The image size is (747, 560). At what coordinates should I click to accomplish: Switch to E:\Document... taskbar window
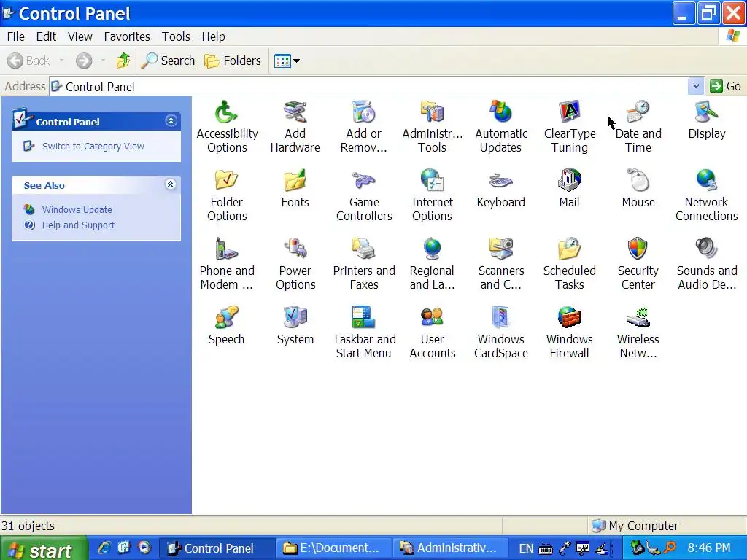[333, 548]
